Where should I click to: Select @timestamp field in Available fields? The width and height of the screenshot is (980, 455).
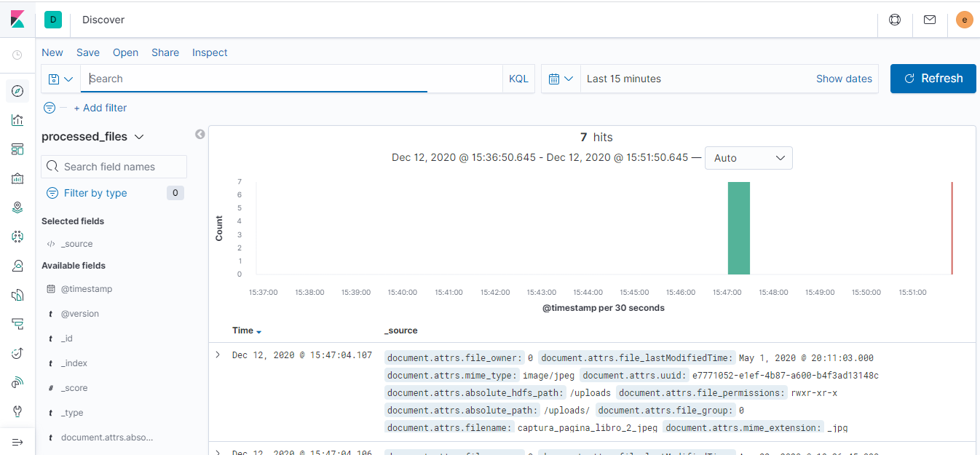(x=87, y=289)
